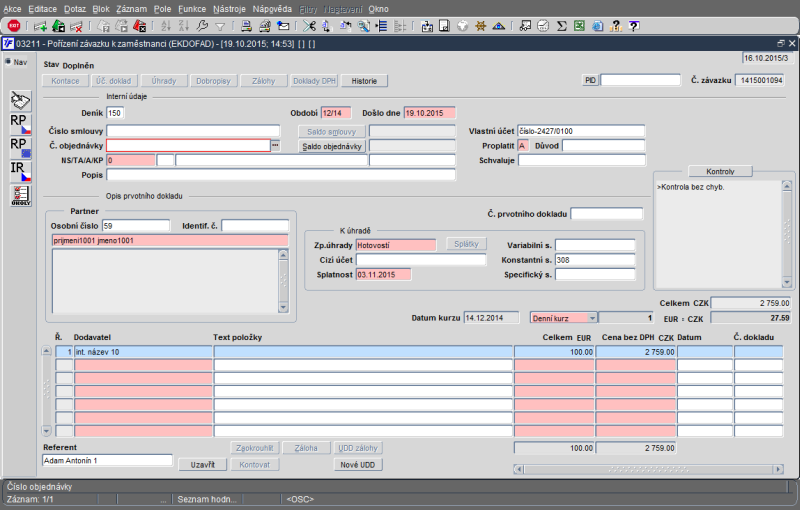Open lookup list beside Č. objednávky field
Image resolution: width=800 pixels, height=510 pixels.
(x=275, y=146)
